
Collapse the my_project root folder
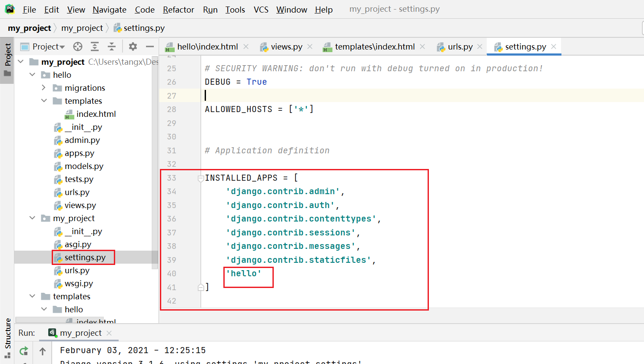pyautogui.click(x=21, y=62)
